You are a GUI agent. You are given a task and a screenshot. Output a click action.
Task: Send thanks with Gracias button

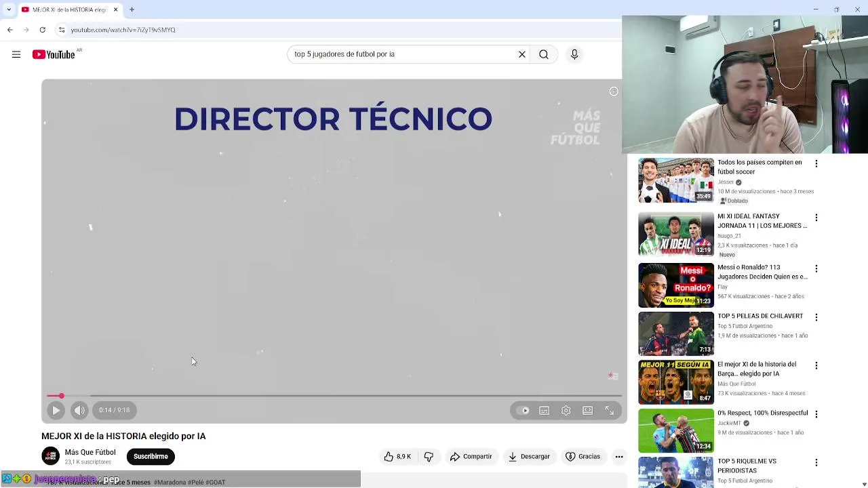coord(583,457)
